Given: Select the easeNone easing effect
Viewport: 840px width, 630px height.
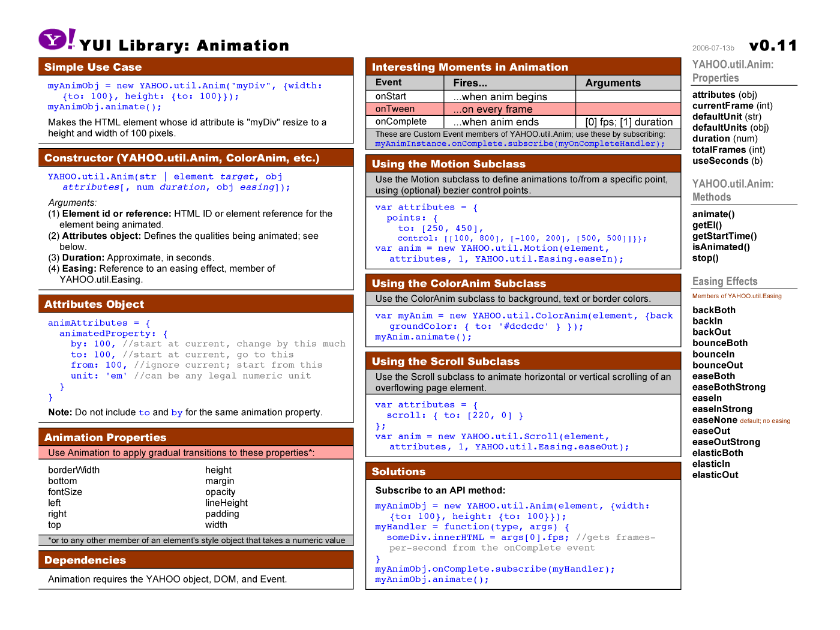Looking at the screenshot, I should (x=714, y=420).
